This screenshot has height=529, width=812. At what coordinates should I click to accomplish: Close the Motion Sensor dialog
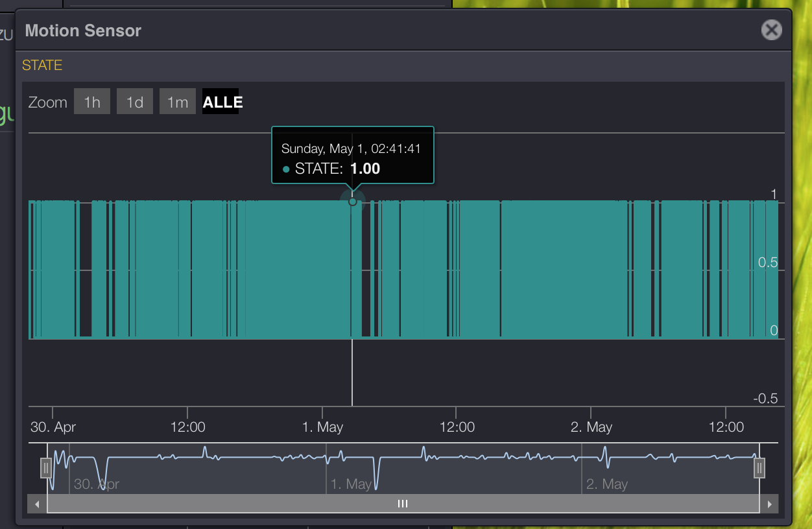click(771, 30)
